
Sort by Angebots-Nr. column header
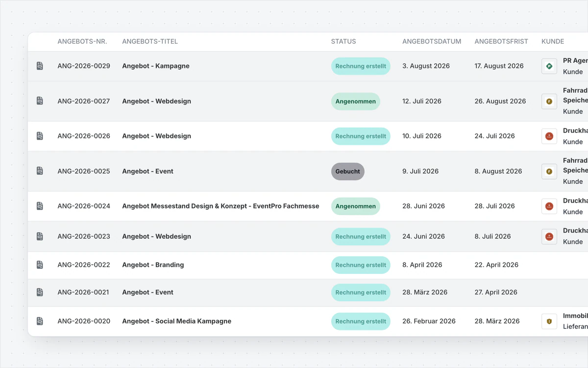click(x=82, y=42)
